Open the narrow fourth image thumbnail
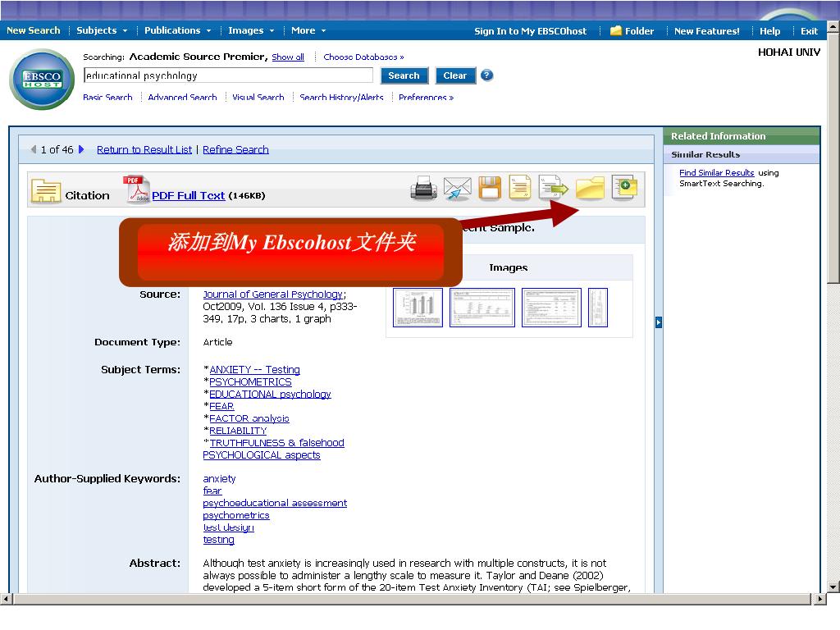The image size is (840, 630). click(x=598, y=308)
